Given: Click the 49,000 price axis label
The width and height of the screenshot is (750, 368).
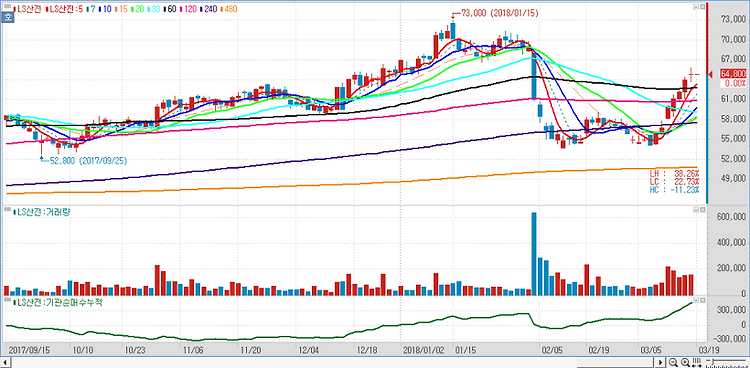Looking at the screenshot, I should point(734,178).
